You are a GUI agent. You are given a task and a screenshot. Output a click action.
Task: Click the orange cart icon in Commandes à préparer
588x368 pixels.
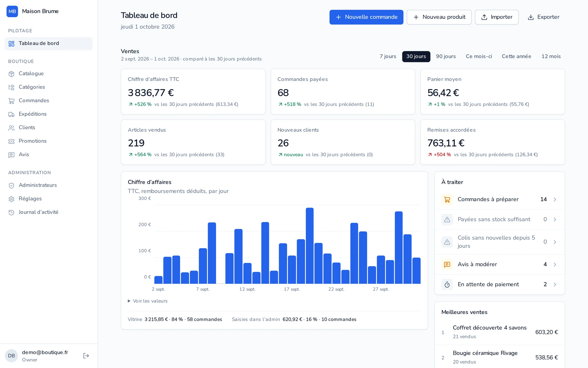(447, 199)
